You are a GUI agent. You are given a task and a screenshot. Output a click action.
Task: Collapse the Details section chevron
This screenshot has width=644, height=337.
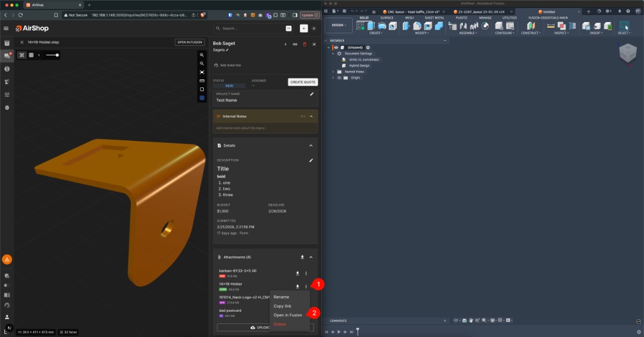[311, 145]
